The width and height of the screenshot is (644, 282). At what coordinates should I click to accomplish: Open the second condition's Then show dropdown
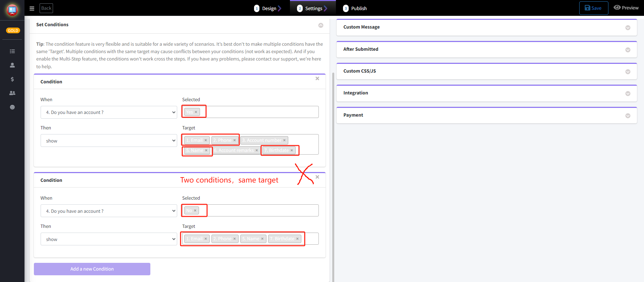109,239
